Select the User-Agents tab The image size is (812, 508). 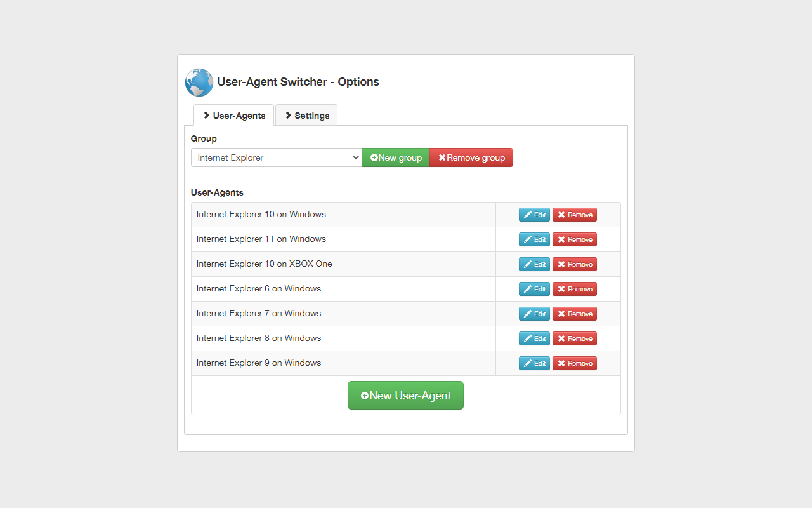click(x=233, y=115)
